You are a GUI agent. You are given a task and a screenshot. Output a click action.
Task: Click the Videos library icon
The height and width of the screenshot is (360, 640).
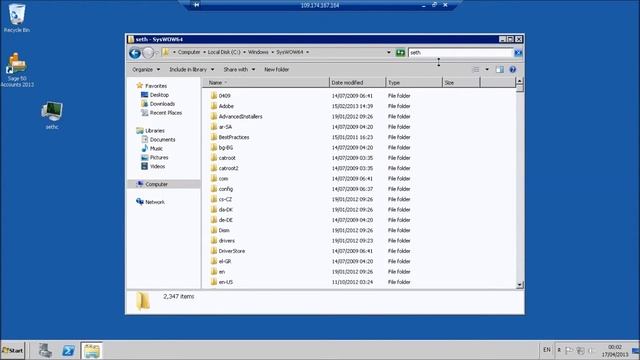144,166
